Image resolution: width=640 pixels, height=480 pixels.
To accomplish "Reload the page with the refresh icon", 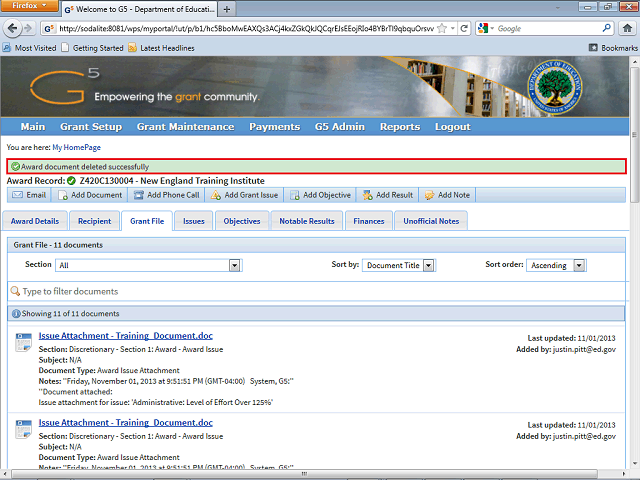I will pyautogui.click(x=464, y=29).
